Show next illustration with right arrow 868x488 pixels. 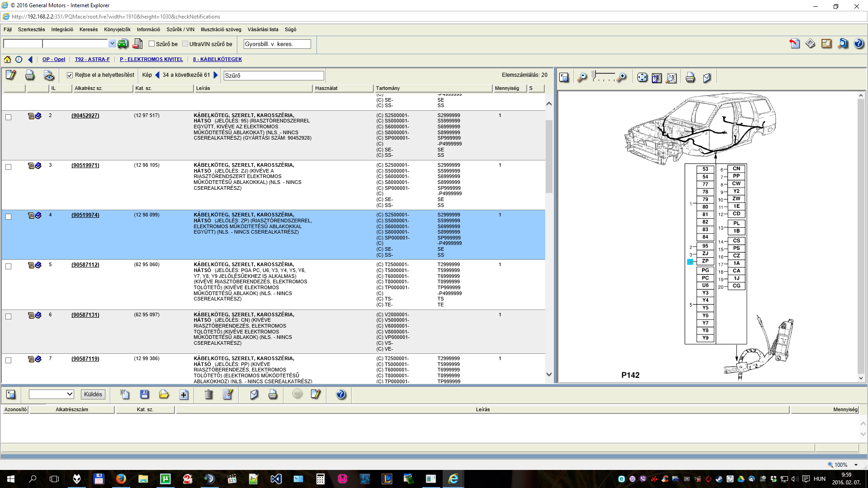pos(216,75)
